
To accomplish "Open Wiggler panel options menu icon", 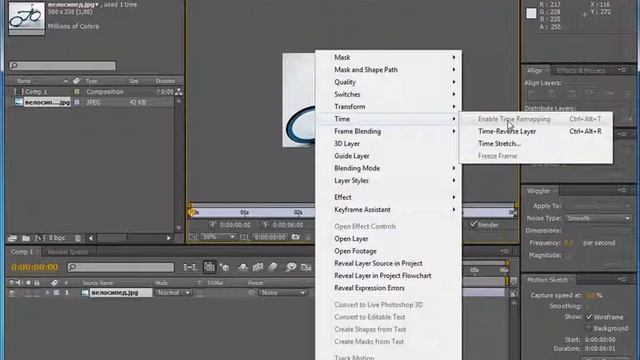I will (622, 190).
